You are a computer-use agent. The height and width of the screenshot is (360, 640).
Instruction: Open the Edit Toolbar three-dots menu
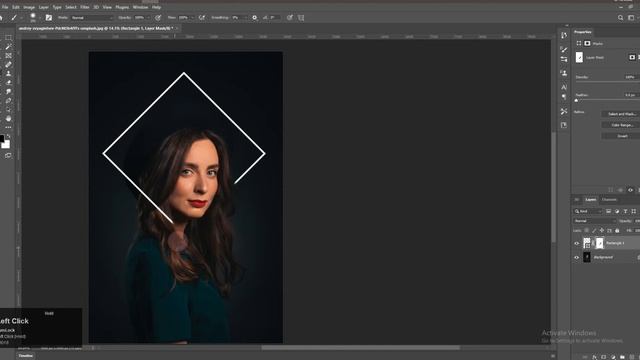pos(8,127)
